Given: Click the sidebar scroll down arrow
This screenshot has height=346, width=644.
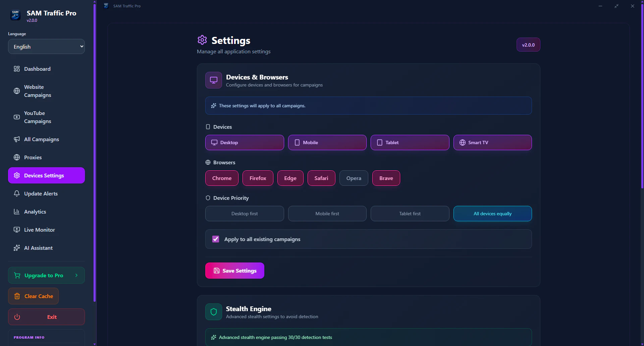Looking at the screenshot, I should pos(95,344).
